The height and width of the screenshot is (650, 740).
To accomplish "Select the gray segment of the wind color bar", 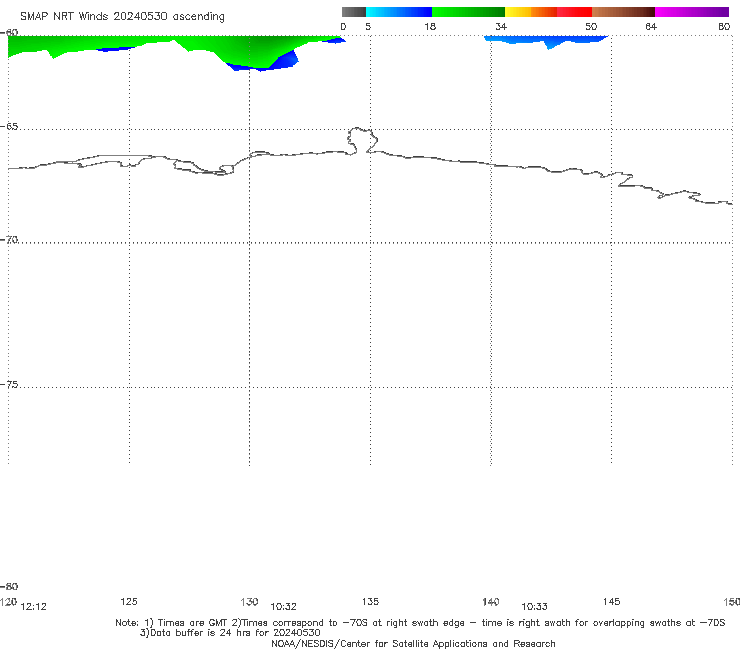I will (353, 12).
